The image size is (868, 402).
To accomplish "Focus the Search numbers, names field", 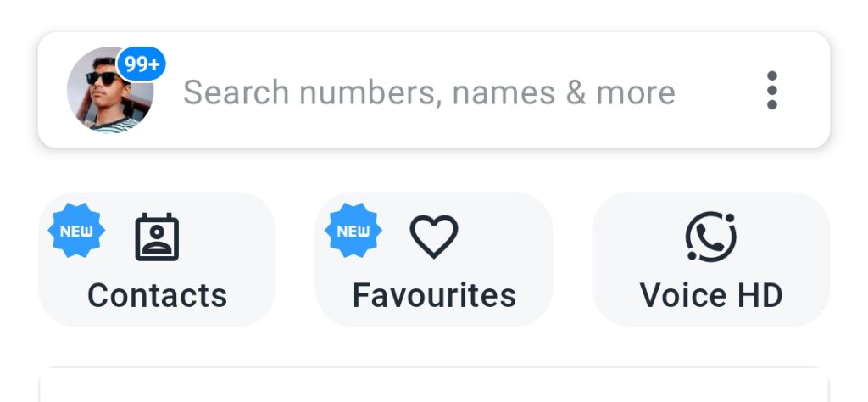I will [x=434, y=90].
